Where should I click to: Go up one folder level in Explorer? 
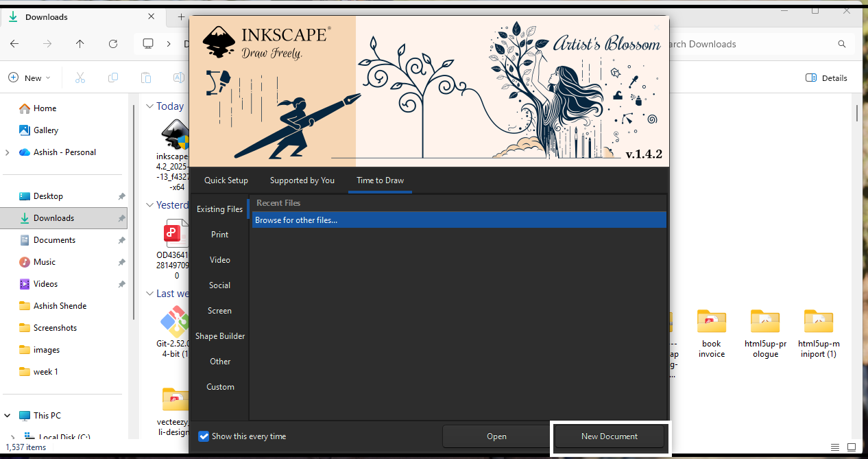point(80,44)
